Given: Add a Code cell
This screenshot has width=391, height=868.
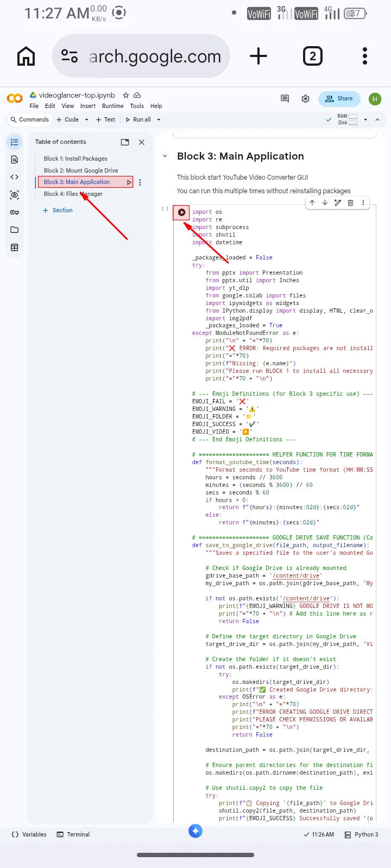Looking at the screenshot, I should pos(68,119).
